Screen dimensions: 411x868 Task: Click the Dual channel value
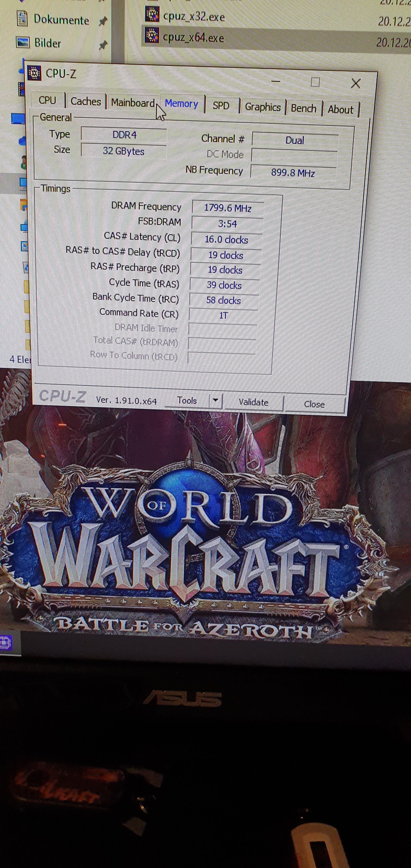click(295, 140)
